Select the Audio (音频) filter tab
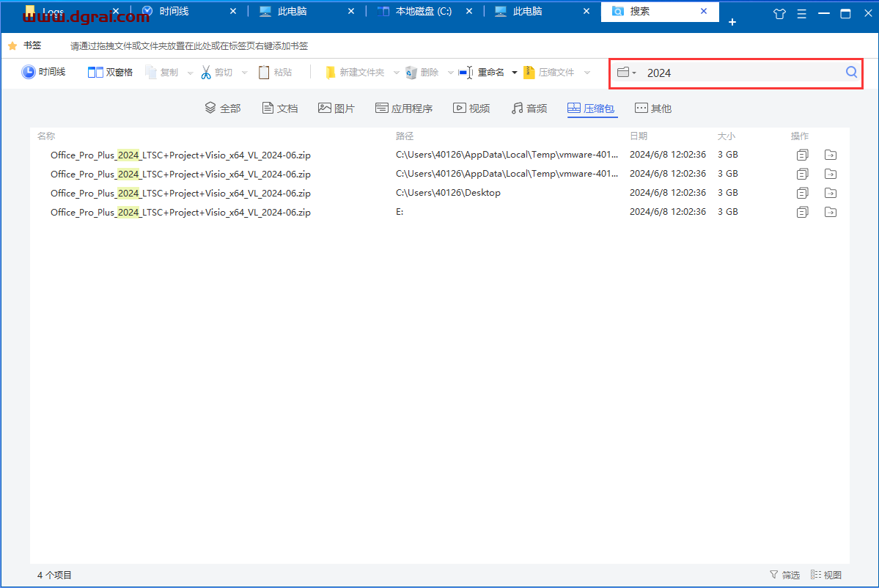Screen dimensions: 879x588 529,109
